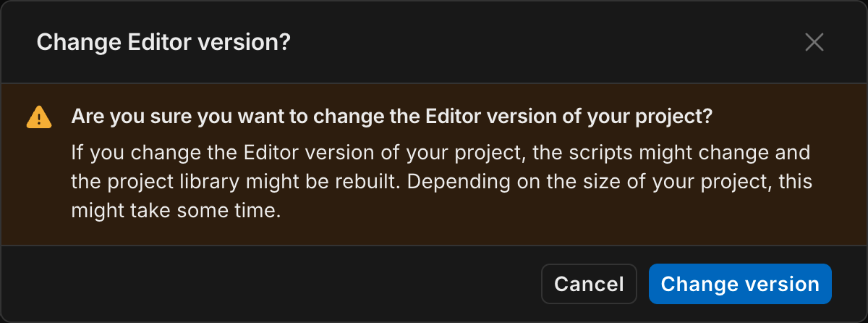Confirm with the Change version button

click(x=740, y=284)
